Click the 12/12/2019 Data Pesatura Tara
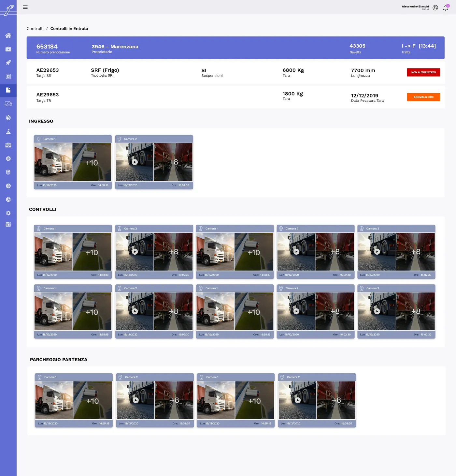Viewport: 456px width, 476px height. 364,96
